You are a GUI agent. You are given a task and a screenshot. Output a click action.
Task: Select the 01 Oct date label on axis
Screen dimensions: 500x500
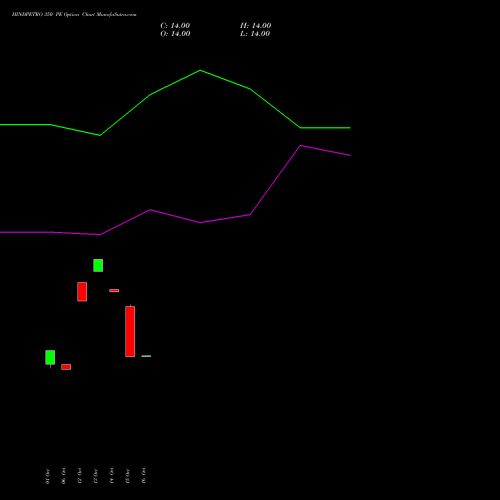(48, 476)
